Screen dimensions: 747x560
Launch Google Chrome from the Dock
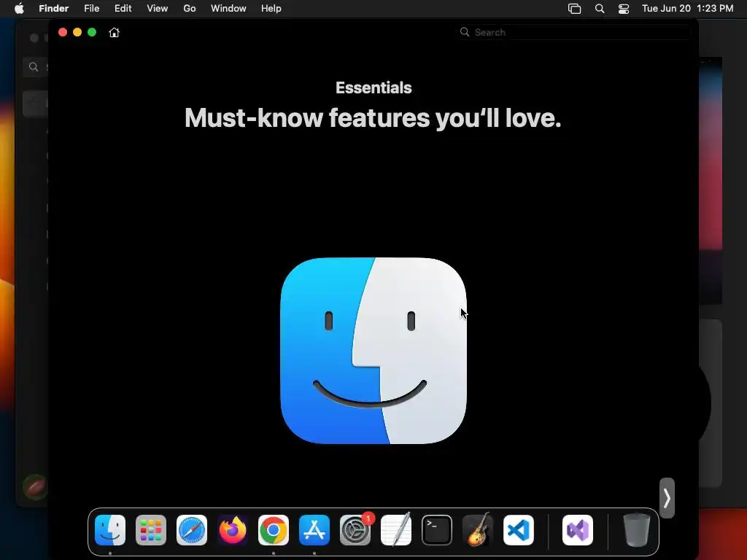[274, 530]
